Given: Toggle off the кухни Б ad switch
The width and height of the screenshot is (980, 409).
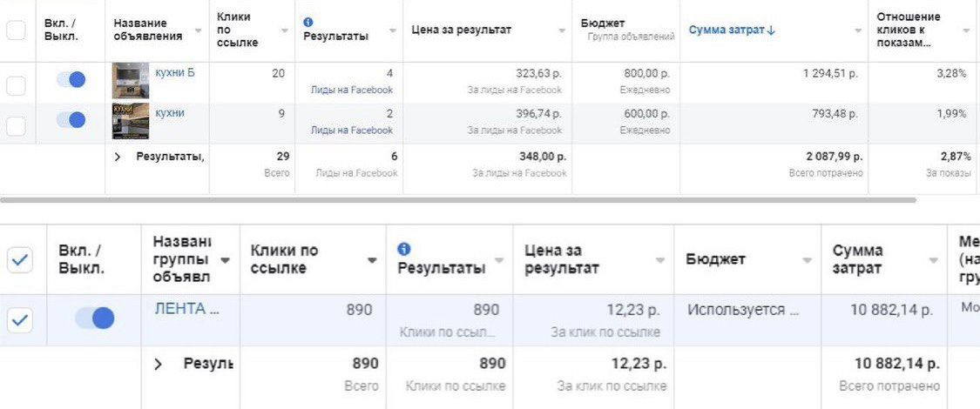Looking at the screenshot, I should coord(71,79).
